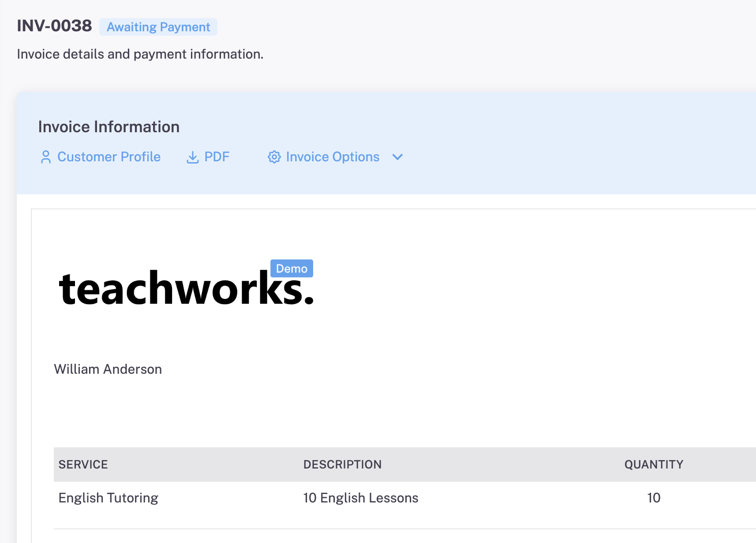Download the invoice via PDF link
The width and height of the screenshot is (756, 543).
pos(217,157)
